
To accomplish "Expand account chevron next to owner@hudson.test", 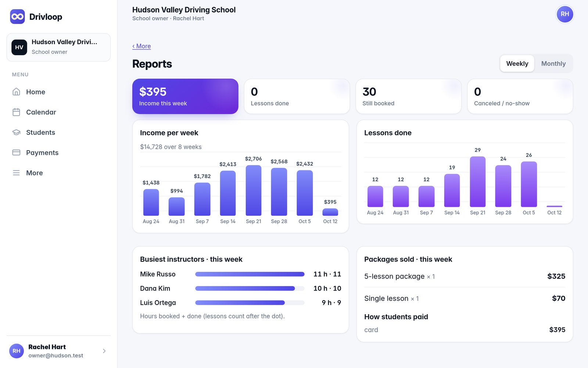I will [x=104, y=351].
